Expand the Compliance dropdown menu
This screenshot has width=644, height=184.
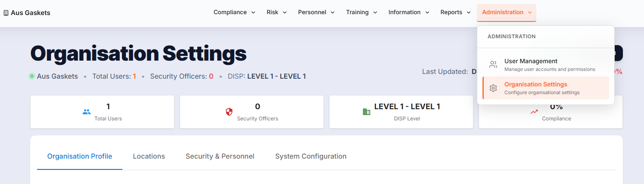[x=234, y=12]
